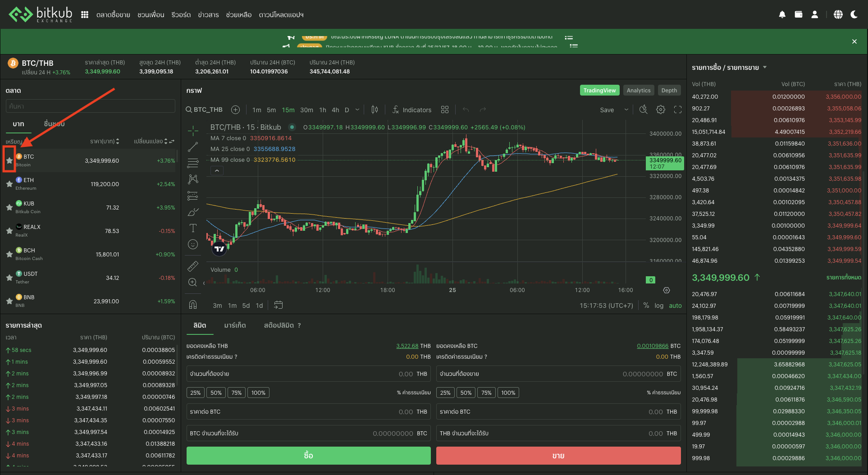Switch to the Market order tab
The width and height of the screenshot is (868, 475).
pyautogui.click(x=235, y=325)
